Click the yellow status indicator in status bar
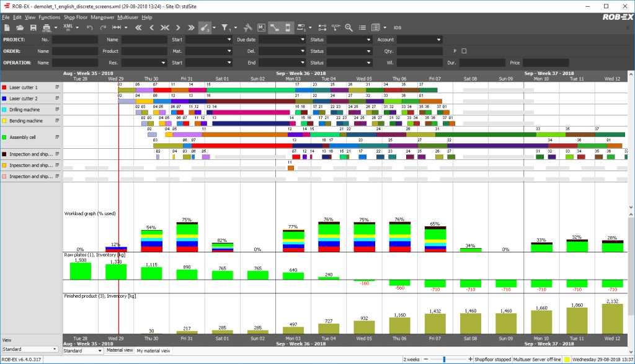This screenshot has height=364, width=635. point(566,359)
